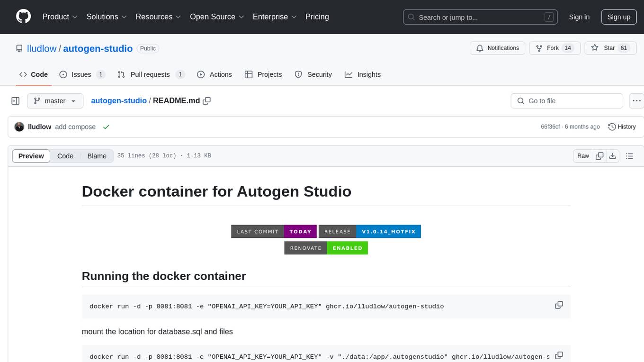This screenshot has width=644, height=362.
Task: Open the Raw file view
Action: pyautogui.click(x=583, y=156)
